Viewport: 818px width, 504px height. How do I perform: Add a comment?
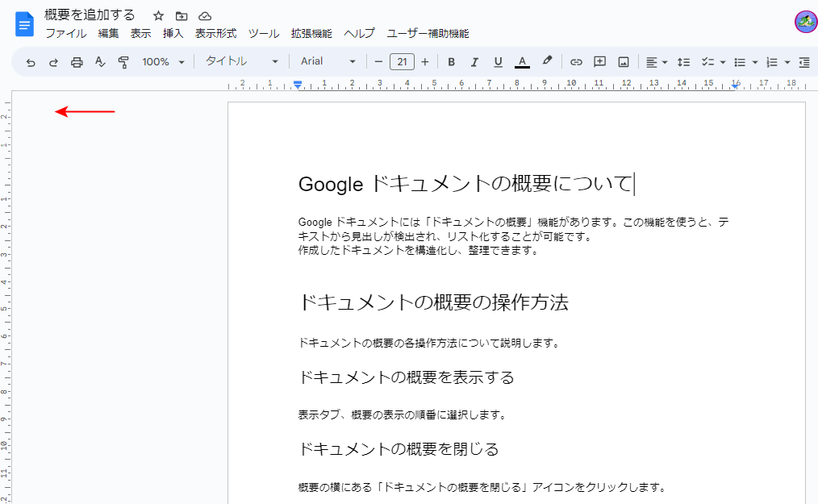tap(600, 62)
